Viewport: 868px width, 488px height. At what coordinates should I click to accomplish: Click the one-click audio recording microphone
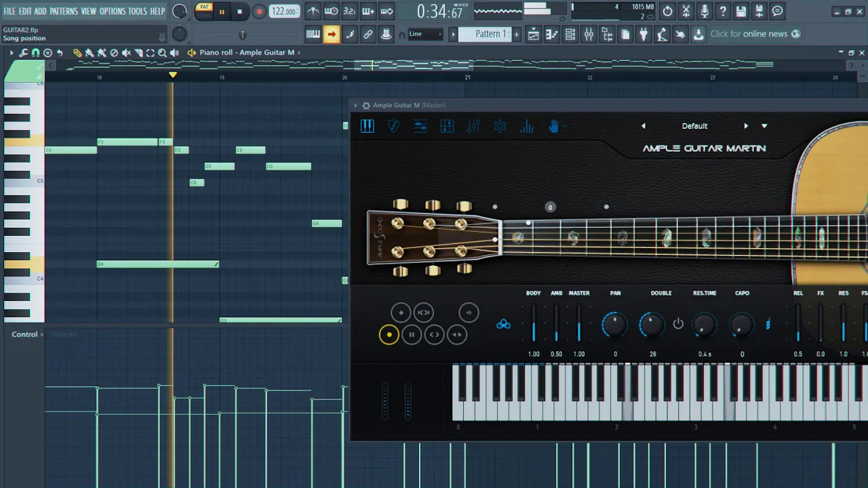[705, 11]
